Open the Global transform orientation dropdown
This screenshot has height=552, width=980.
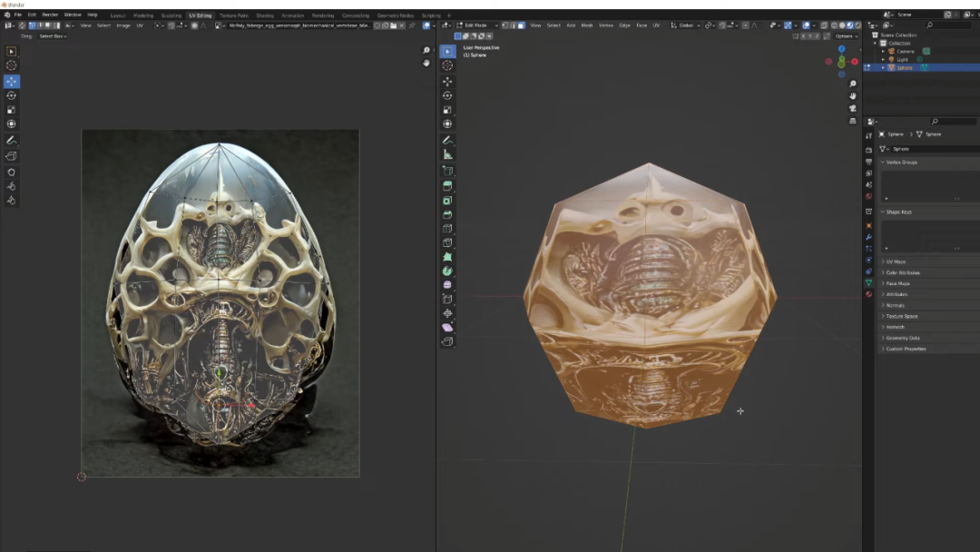tap(688, 25)
